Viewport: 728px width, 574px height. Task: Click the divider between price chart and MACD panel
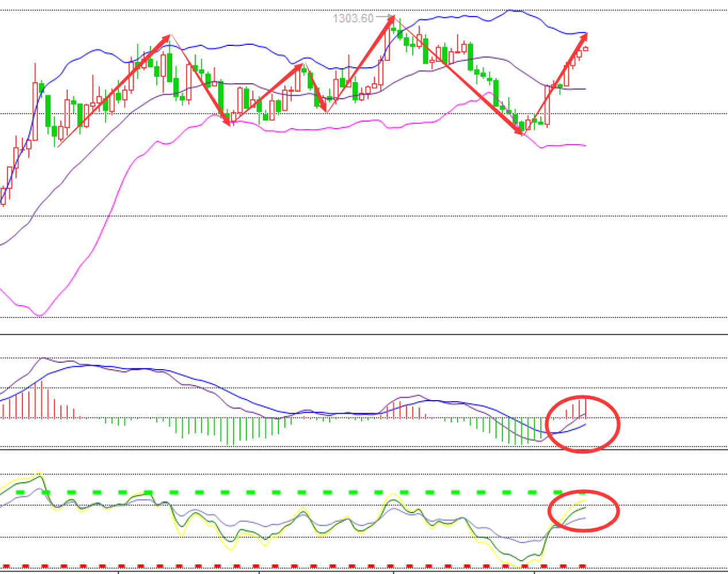[x=364, y=335]
